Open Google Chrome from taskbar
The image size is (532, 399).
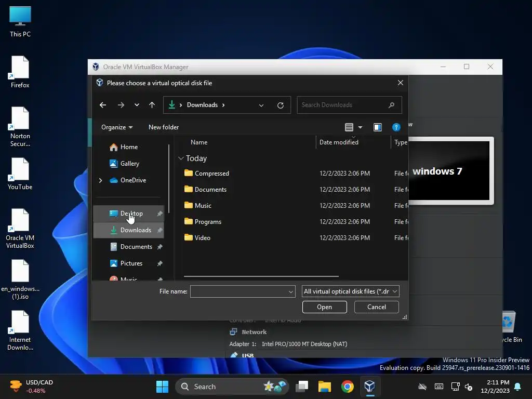[x=347, y=387]
